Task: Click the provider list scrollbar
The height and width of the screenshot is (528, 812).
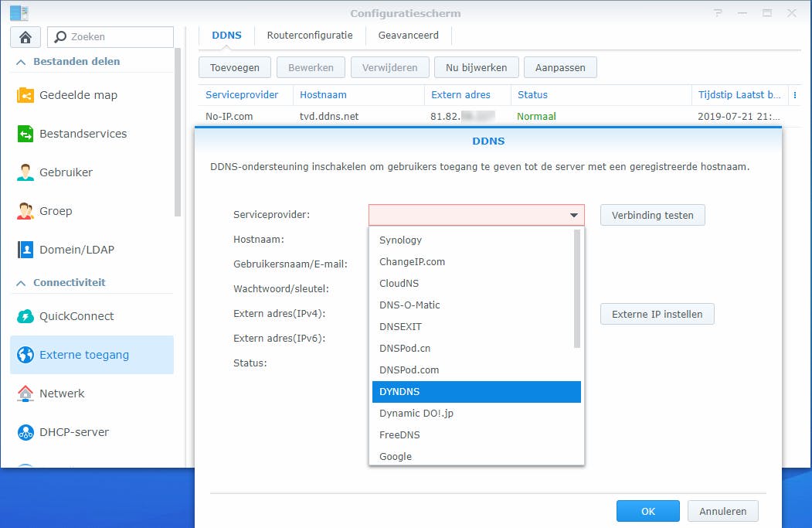Action: [x=577, y=289]
